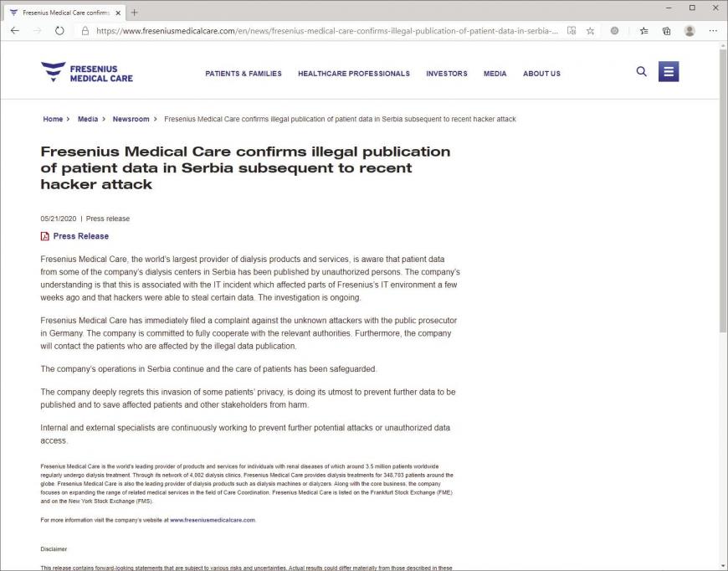Open the browser profile avatar
The image size is (728, 571).
(x=690, y=31)
